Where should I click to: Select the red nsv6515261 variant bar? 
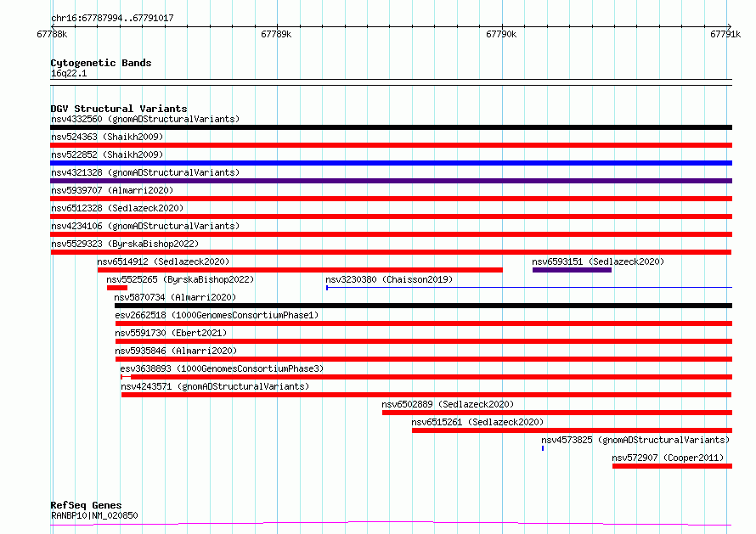572,431
